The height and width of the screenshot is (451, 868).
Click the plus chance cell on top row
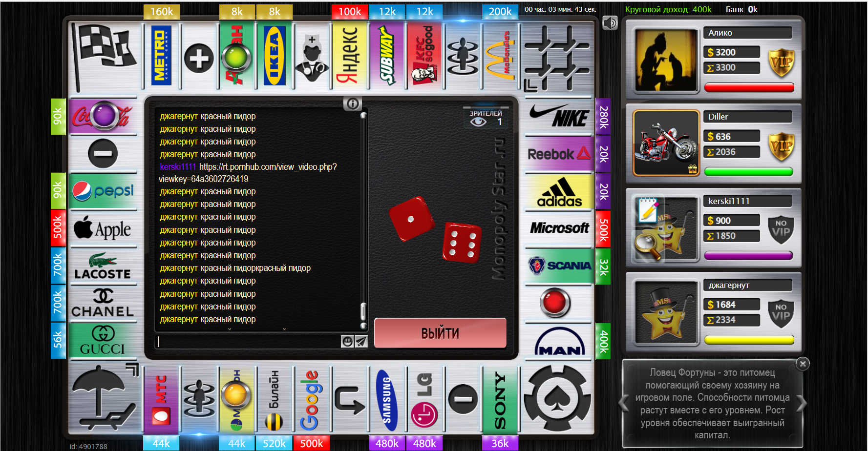pyautogui.click(x=199, y=58)
